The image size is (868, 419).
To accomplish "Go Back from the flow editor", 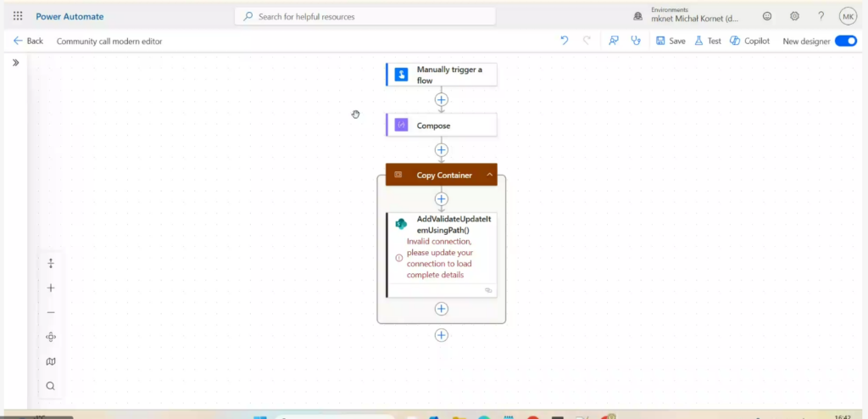I will coord(28,41).
